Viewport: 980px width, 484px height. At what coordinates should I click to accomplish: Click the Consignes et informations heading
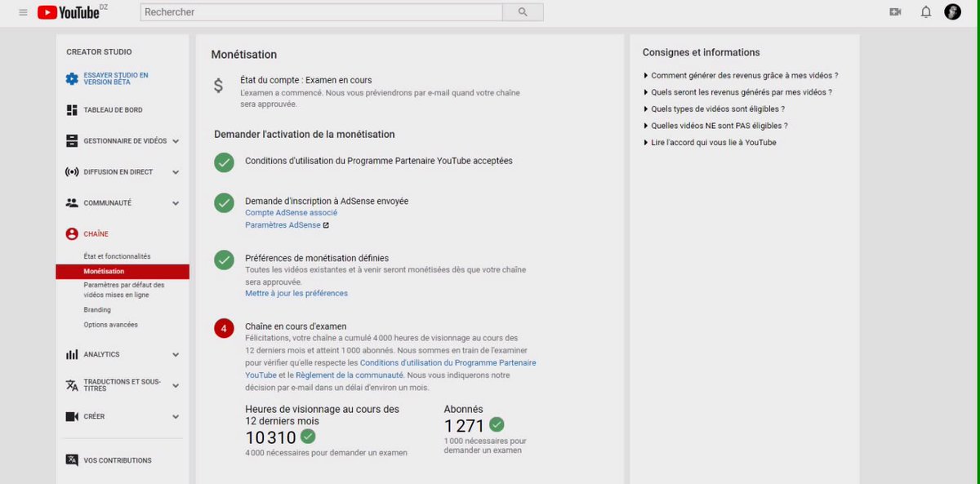click(x=701, y=52)
